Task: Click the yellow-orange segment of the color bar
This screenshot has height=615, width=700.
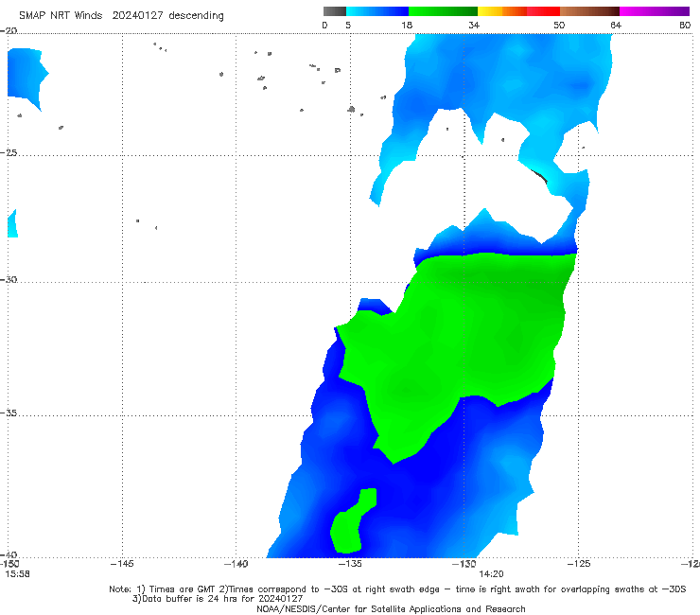Action: pos(502,11)
